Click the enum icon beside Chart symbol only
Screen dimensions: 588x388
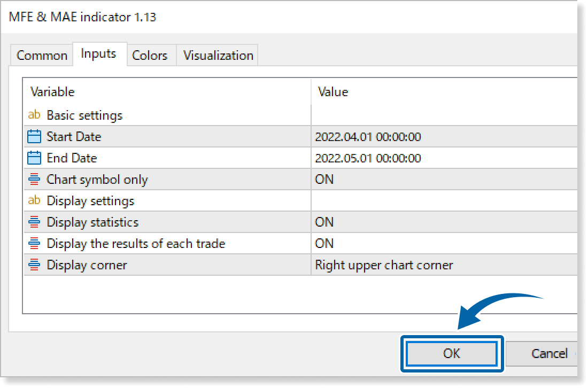[34, 180]
